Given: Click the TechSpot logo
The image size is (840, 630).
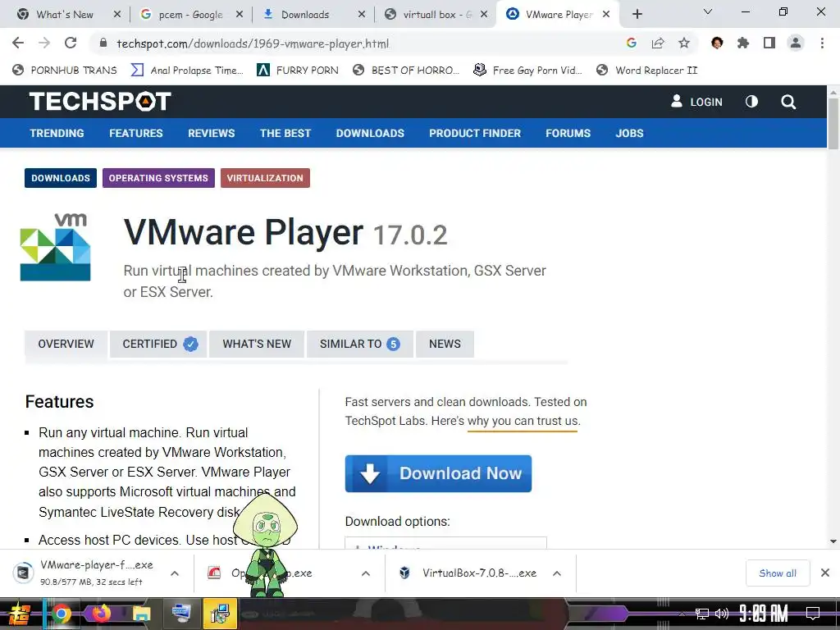Looking at the screenshot, I should coord(100,101).
